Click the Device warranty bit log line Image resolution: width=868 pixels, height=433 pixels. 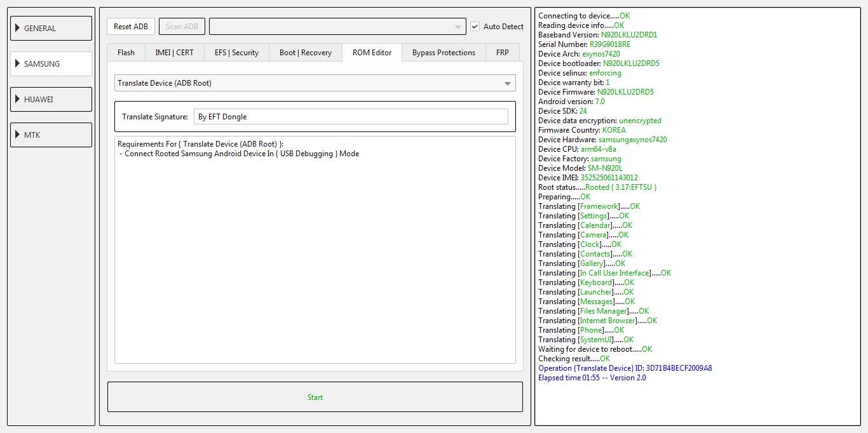coord(574,83)
